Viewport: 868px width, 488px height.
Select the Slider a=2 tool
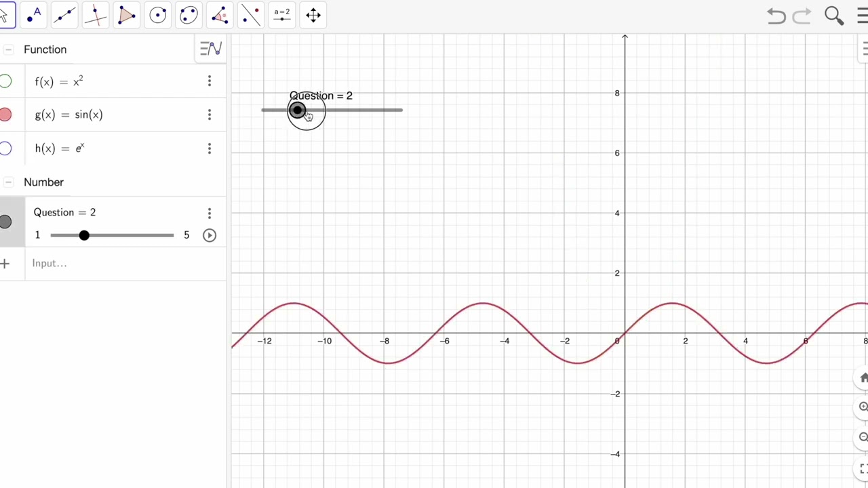pyautogui.click(x=282, y=15)
